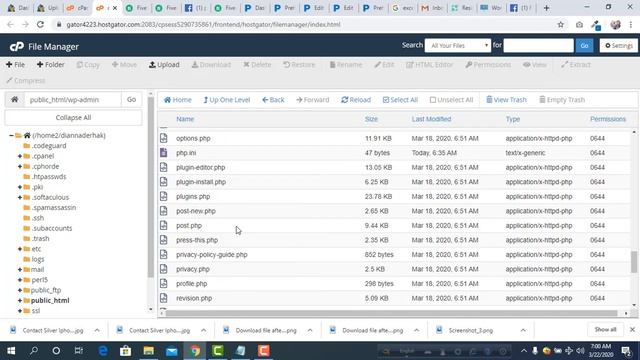
Task: Click the Delete toolbar item
Action: (x=257, y=64)
